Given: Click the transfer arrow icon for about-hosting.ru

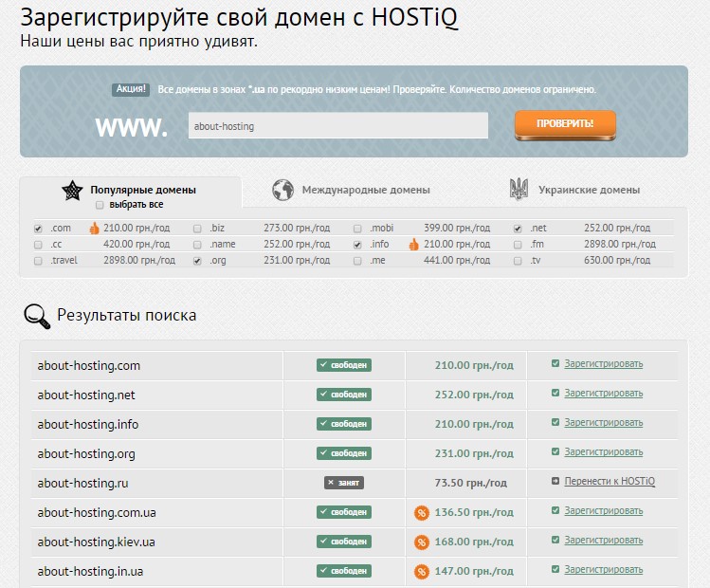Looking at the screenshot, I should click(x=555, y=481).
